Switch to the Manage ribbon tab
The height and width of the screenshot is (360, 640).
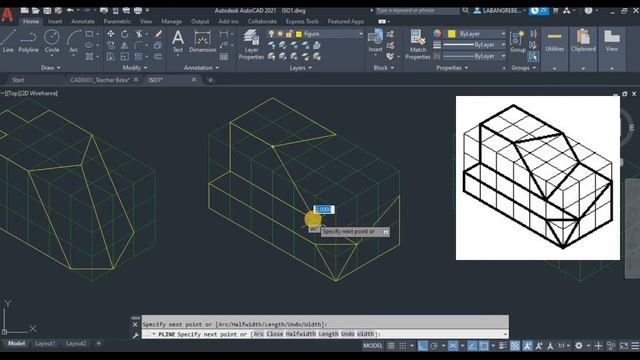[x=171, y=21]
